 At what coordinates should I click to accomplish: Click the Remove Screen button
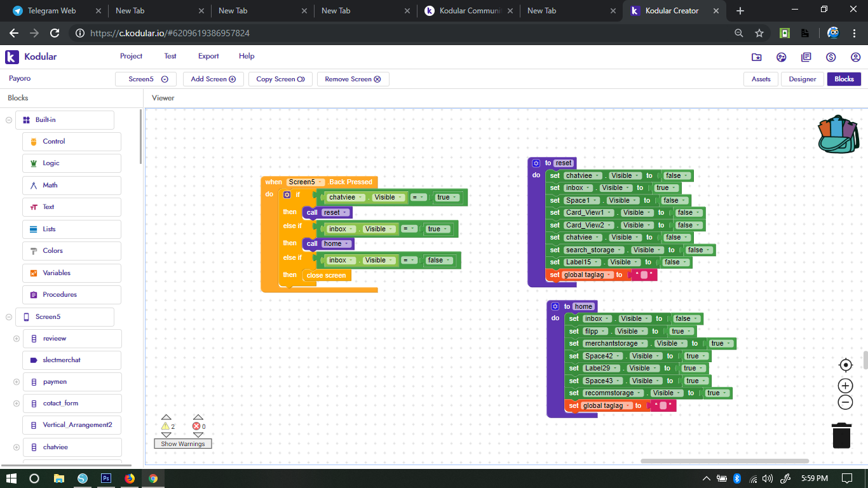[352, 79]
